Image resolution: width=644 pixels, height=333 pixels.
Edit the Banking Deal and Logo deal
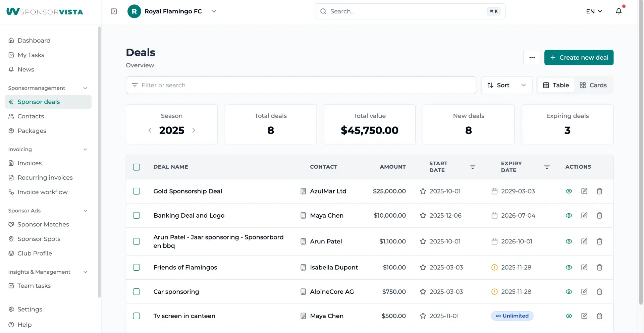(x=584, y=216)
